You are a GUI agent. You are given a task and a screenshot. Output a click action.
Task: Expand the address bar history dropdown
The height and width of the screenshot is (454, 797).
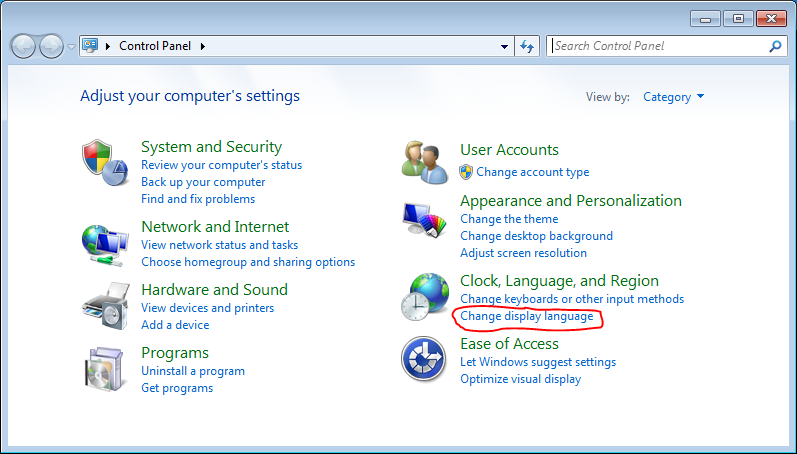504,46
